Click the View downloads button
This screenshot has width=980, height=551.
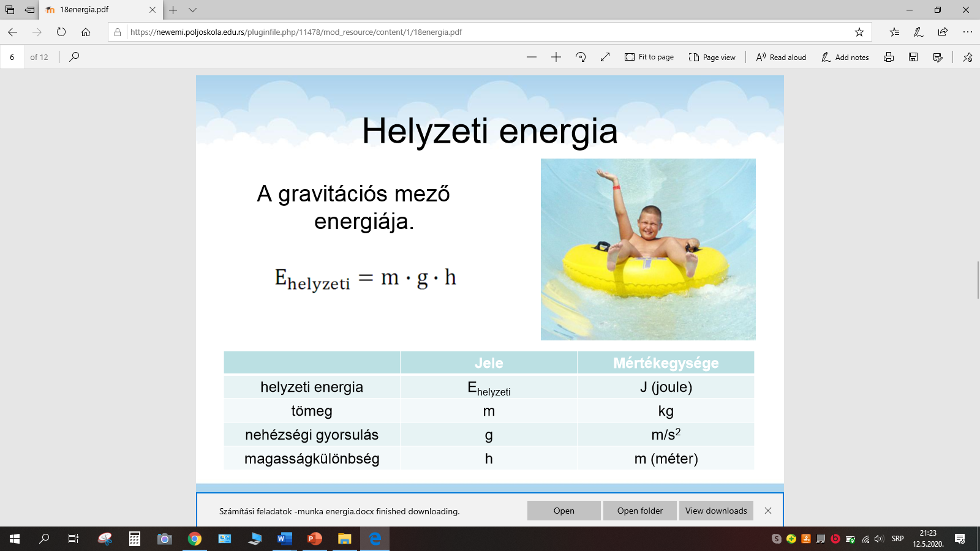point(716,511)
